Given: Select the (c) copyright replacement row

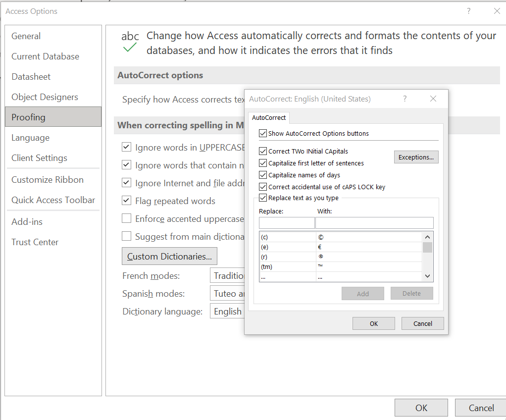Looking at the screenshot, I should click(341, 237).
